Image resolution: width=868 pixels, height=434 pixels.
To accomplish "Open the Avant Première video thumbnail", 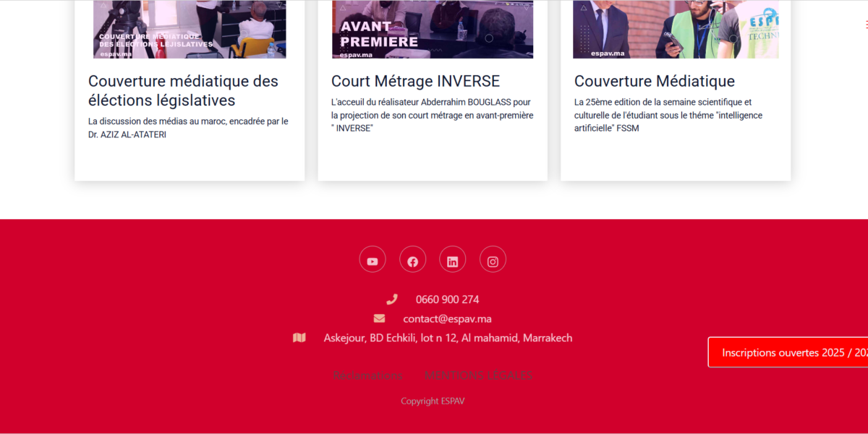I will pos(433,29).
